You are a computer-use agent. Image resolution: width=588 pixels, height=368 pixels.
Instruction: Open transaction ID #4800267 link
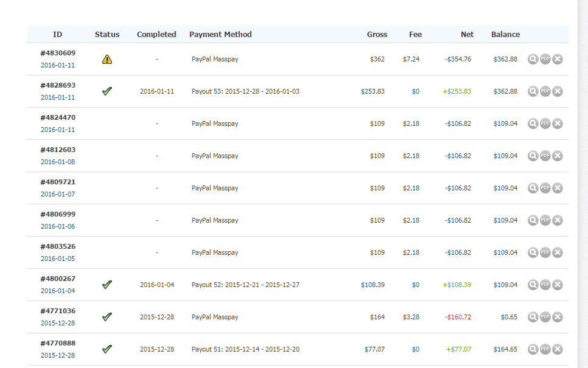point(58,279)
